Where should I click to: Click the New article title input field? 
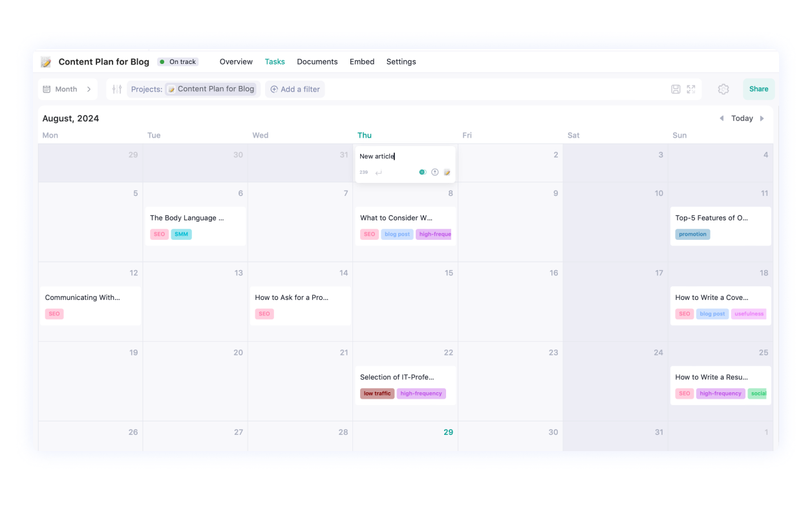(388, 156)
